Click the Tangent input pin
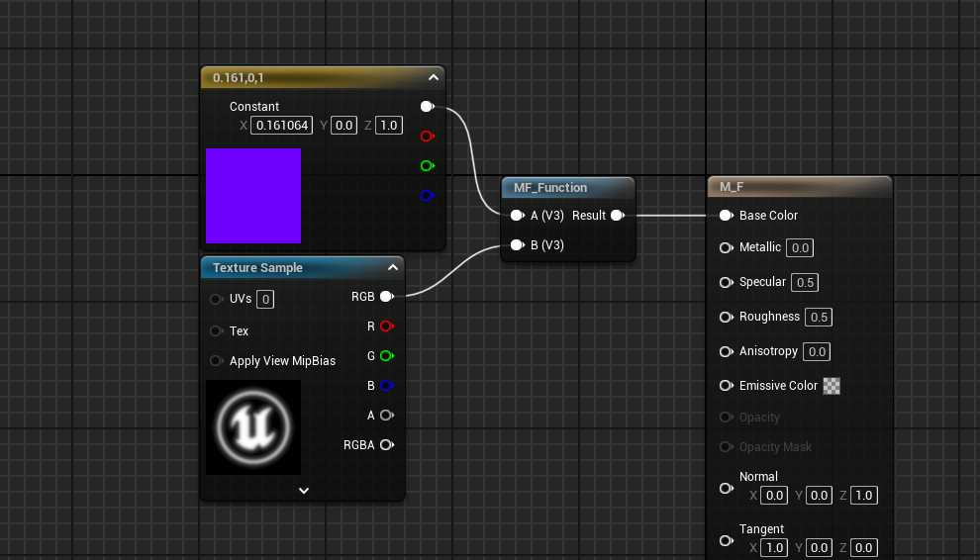The height and width of the screenshot is (560, 980). pyautogui.click(x=727, y=540)
